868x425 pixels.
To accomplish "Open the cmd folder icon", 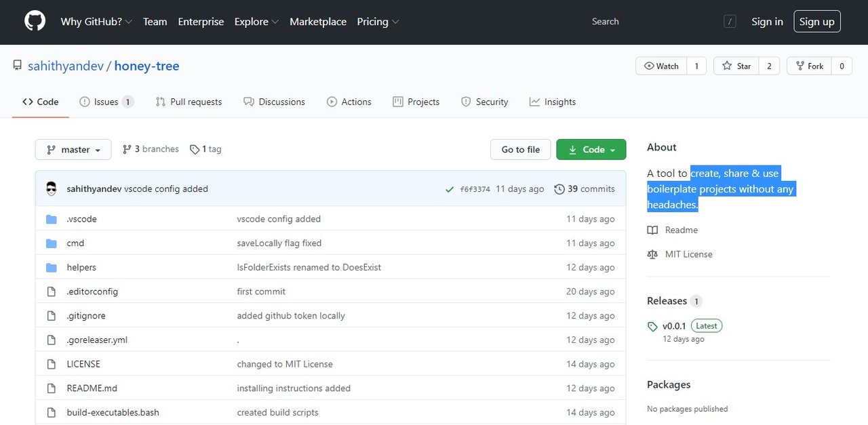I will pyautogui.click(x=51, y=243).
